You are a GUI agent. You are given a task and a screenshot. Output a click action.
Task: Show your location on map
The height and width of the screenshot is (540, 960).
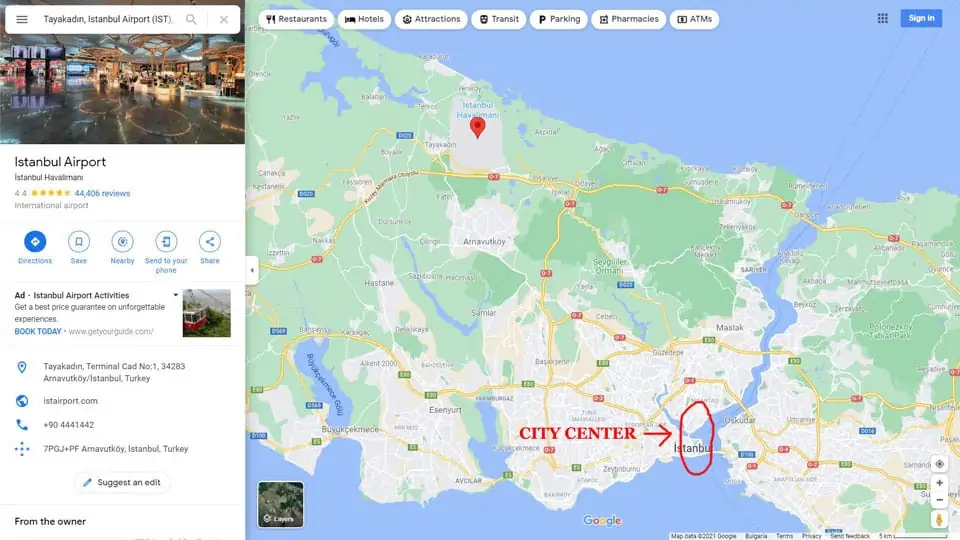tap(939, 464)
